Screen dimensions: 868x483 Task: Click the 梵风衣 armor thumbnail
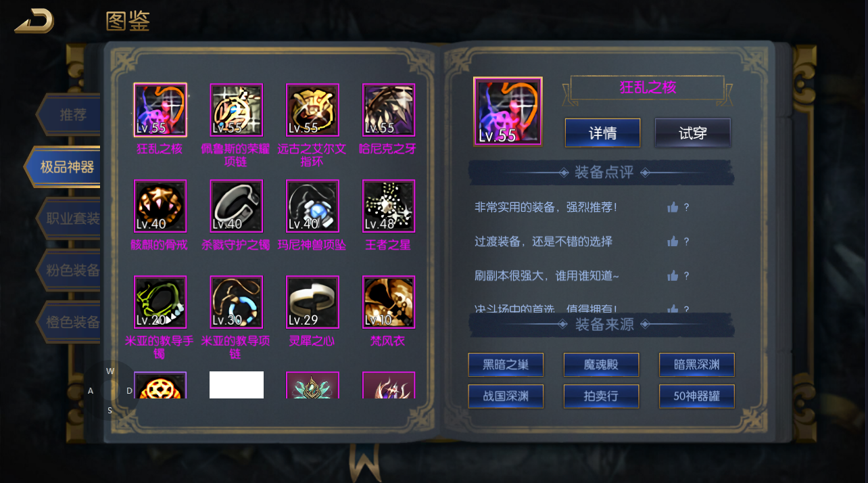(389, 302)
